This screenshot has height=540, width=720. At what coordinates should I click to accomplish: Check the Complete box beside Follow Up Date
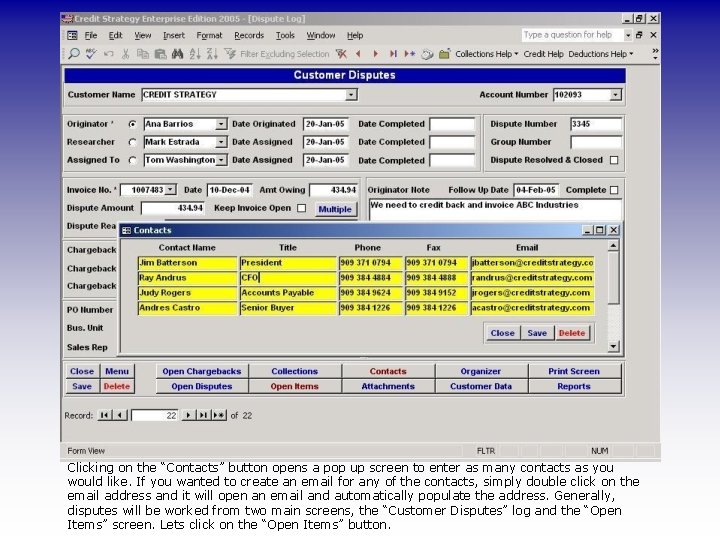click(x=614, y=190)
